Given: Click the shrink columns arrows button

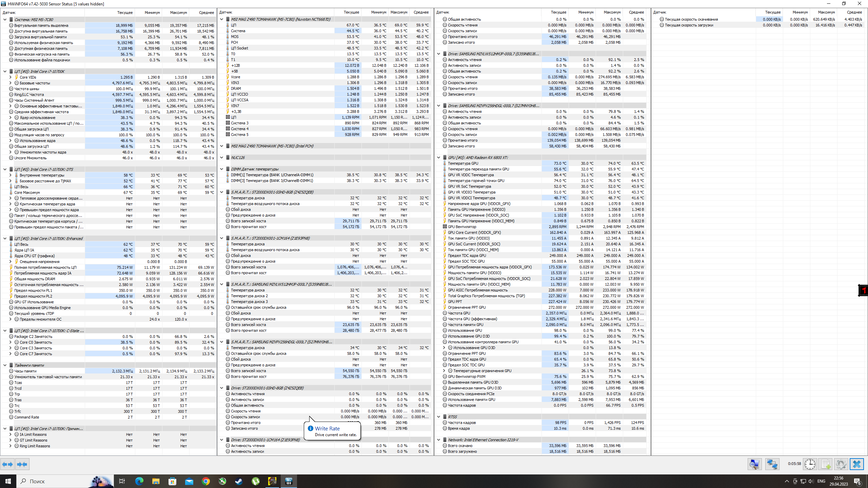Looking at the screenshot, I should coord(22,464).
